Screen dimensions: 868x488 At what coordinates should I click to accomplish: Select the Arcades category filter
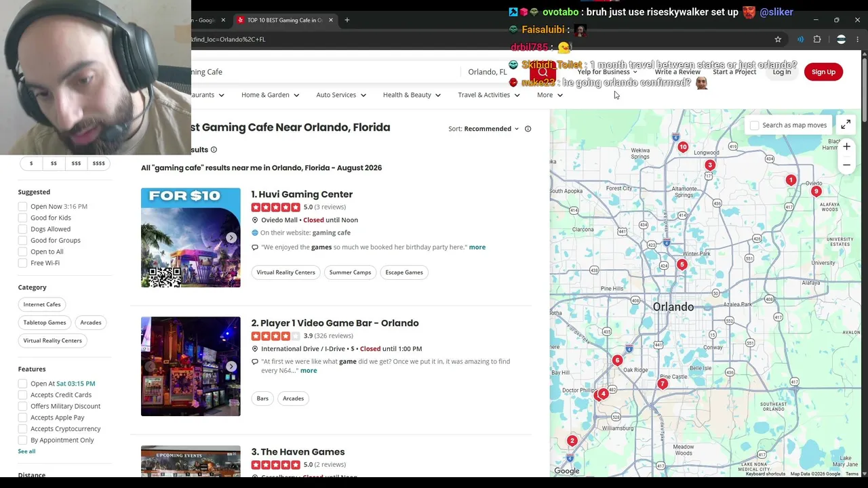click(x=91, y=323)
